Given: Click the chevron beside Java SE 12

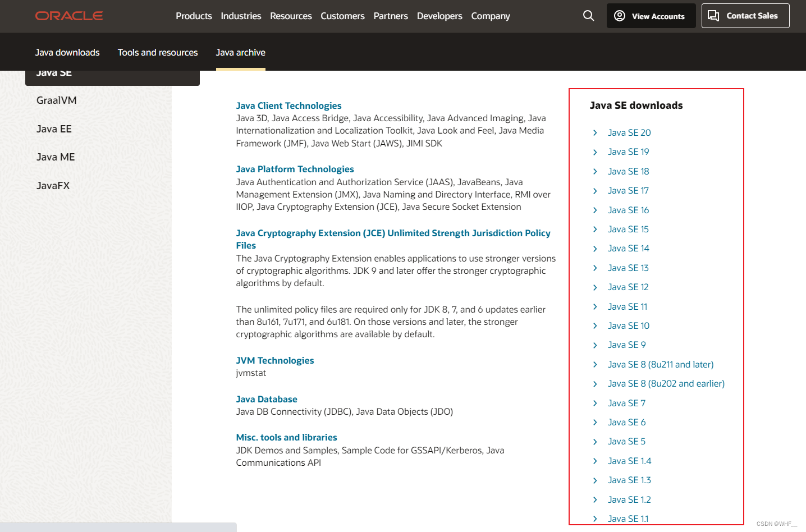Looking at the screenshot, I should tap(595, 287).
